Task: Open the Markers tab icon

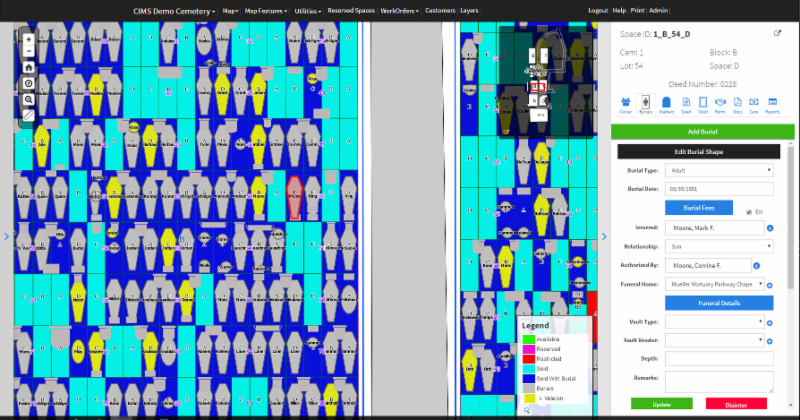Action: 665,104
